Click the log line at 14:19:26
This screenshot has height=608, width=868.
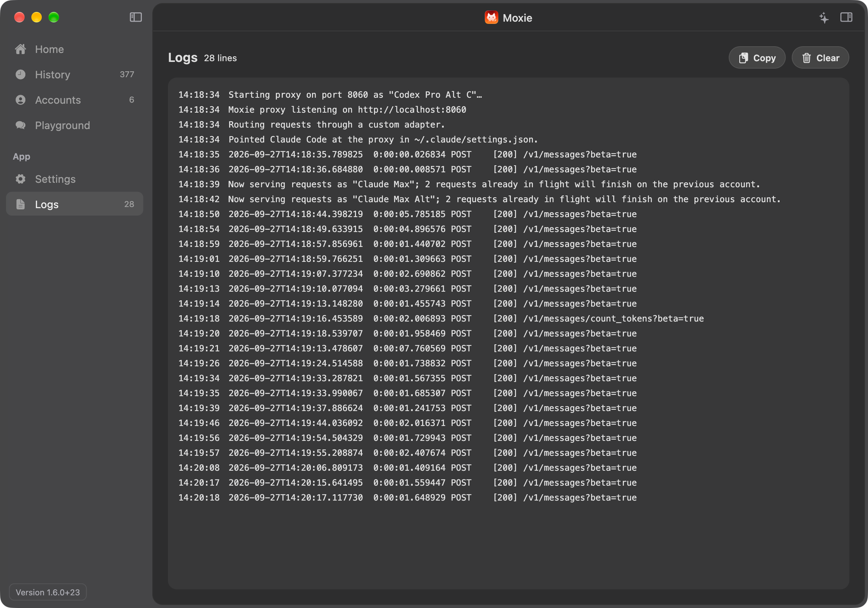click(407, 364)
